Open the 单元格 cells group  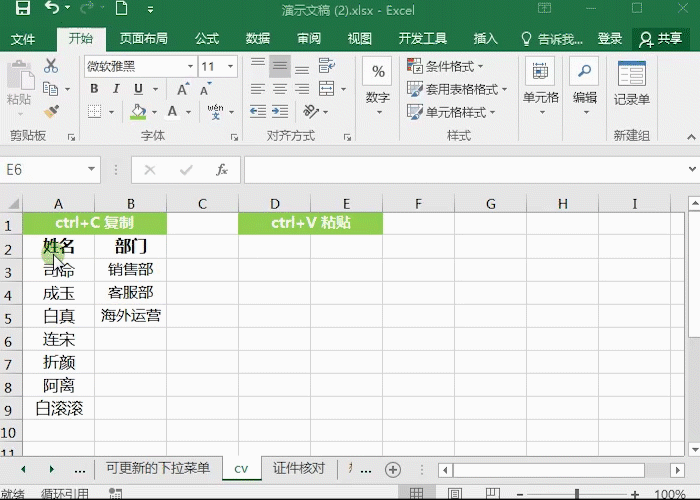[x=541, y=87]
